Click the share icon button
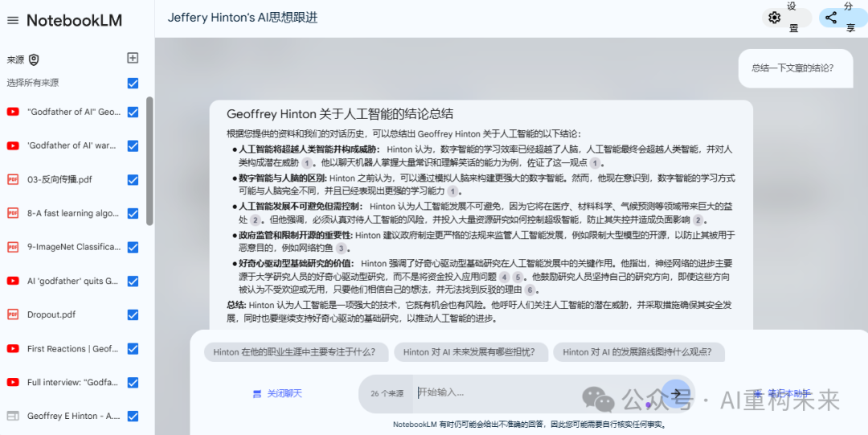 [x=831, y=18]
